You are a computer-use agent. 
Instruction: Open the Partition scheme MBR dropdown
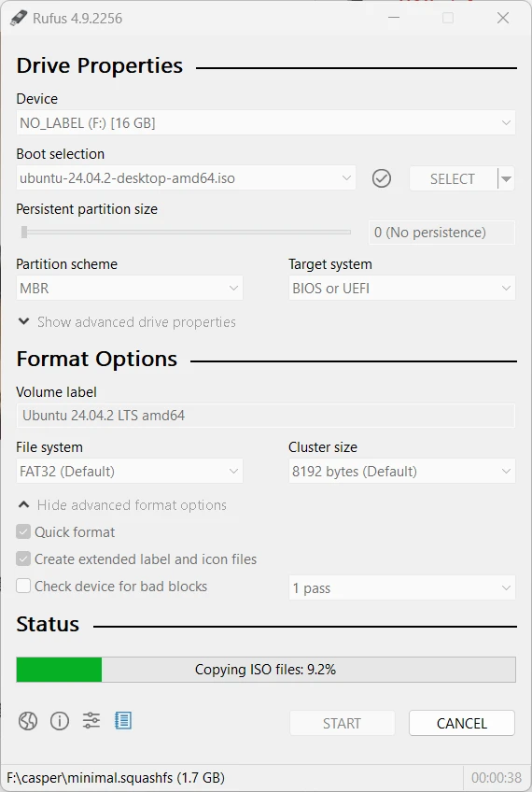coord(129,289)
